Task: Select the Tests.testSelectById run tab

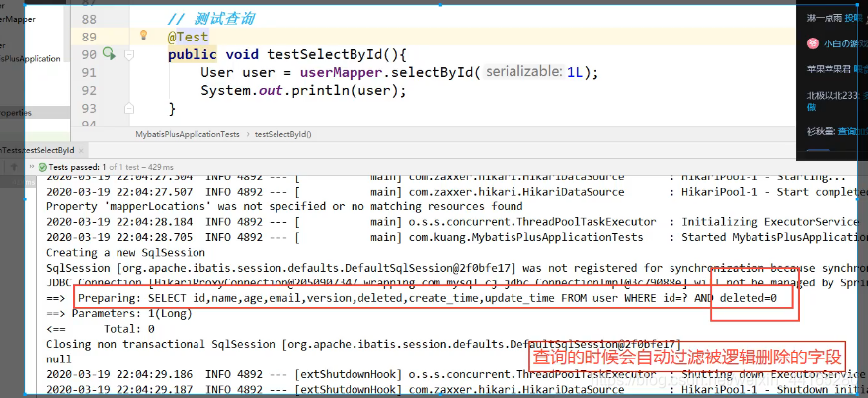Action: [x=38, y=150]
